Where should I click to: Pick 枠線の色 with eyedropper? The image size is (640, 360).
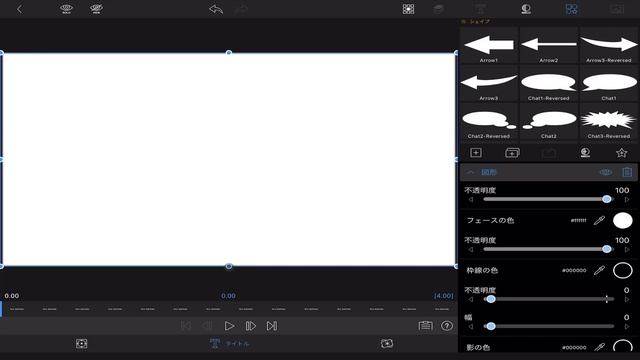point(599,270)
